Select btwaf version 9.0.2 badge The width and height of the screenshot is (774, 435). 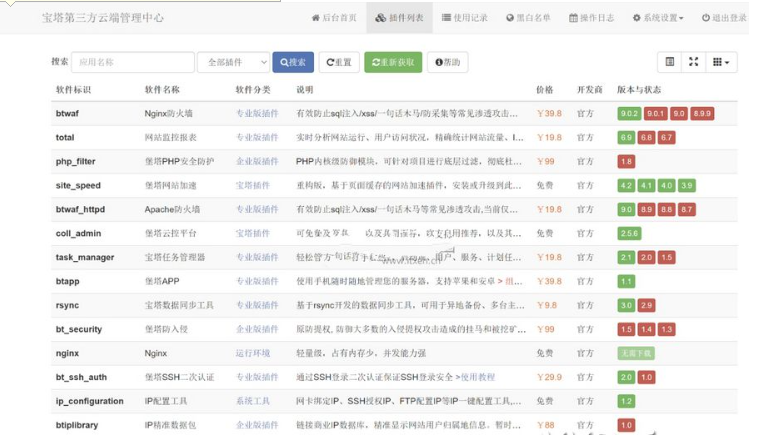[x=629, y=114]
